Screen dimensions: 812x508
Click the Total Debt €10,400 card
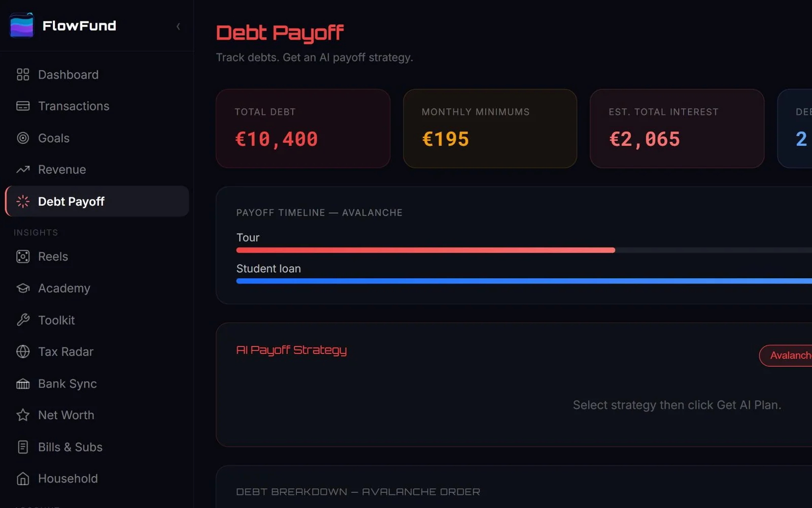point(303,129)
